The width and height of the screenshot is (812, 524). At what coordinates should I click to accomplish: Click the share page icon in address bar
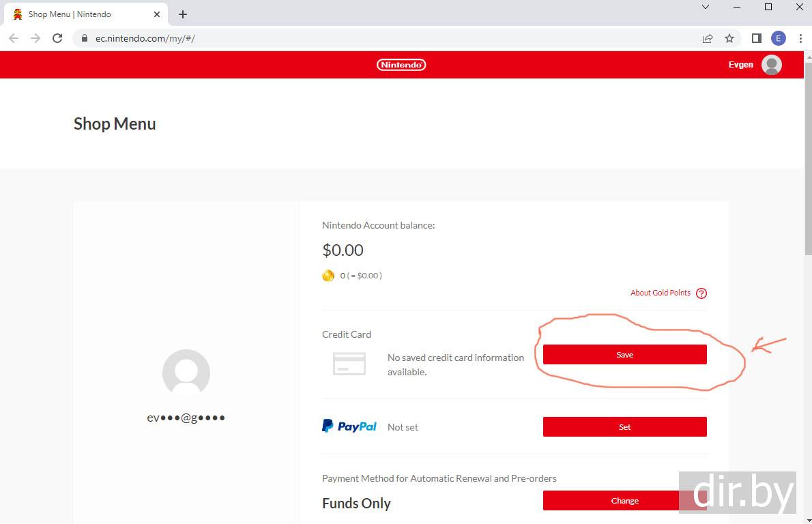click(x=708, y=38)
